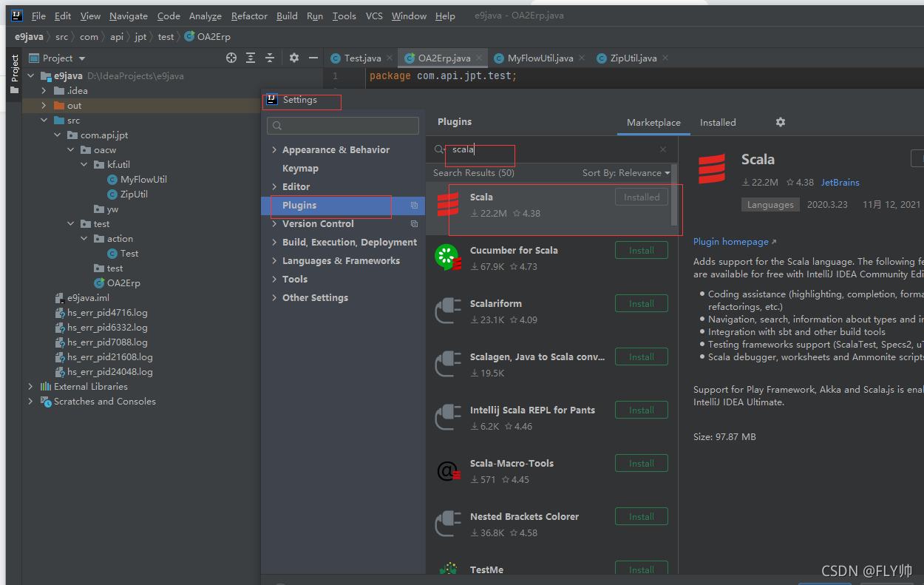The width and height of the screenshot is (924, 585).
Task: Select Other Settings category
Action: (315, 298)
